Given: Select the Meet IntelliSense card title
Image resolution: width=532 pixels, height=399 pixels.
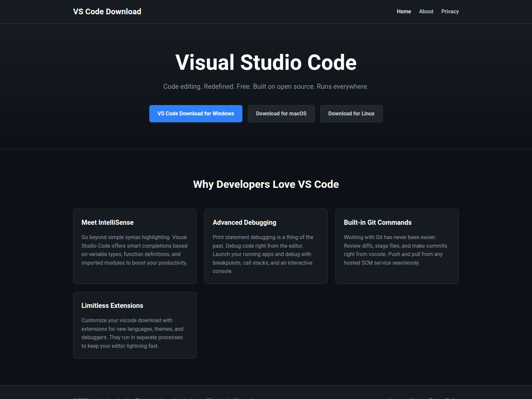Looking at the screenshot, I should point(107,222).
